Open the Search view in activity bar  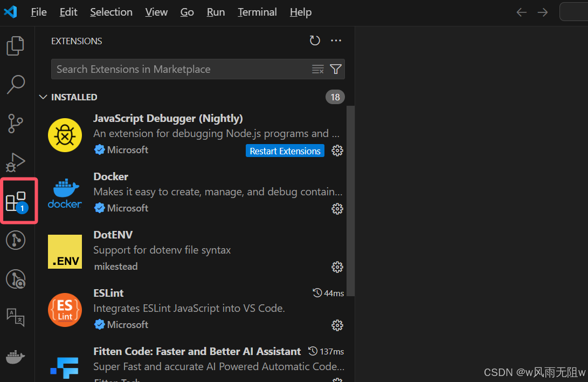tap(16, 84)
